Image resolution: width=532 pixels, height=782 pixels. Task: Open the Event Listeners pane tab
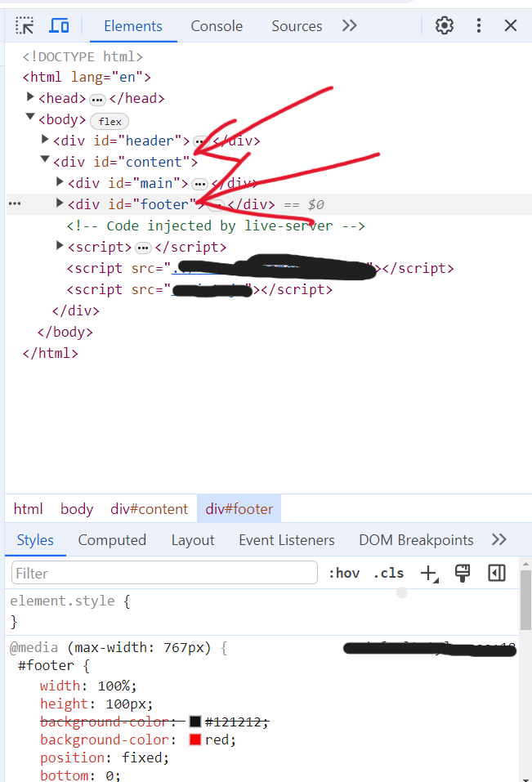(x=287, y=540)
